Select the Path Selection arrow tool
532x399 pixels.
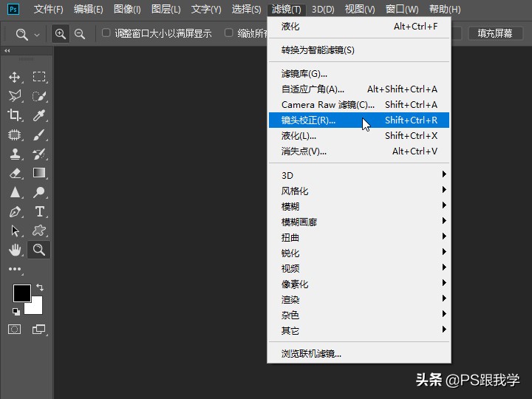[x=14, y=231]
